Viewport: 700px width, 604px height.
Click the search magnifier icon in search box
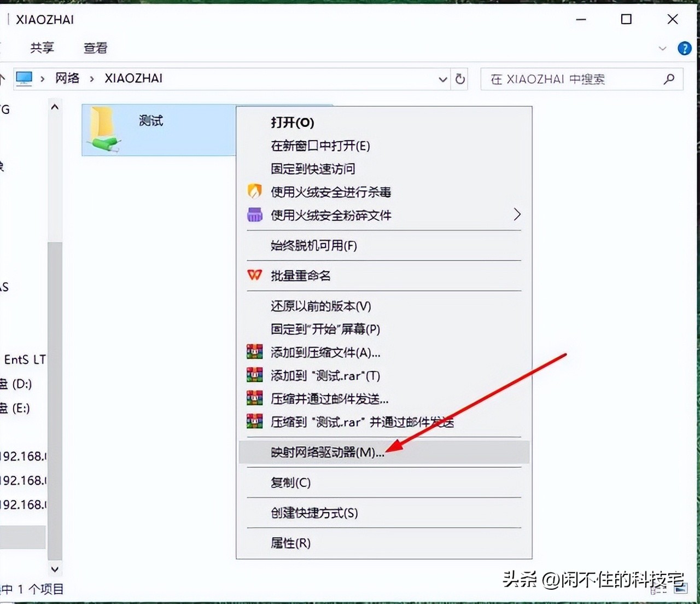(x=669, y=79)
